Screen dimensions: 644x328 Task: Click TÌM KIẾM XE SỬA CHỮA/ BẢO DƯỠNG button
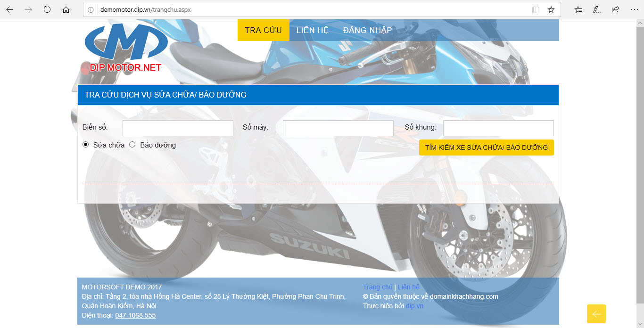tap(487, 148)
